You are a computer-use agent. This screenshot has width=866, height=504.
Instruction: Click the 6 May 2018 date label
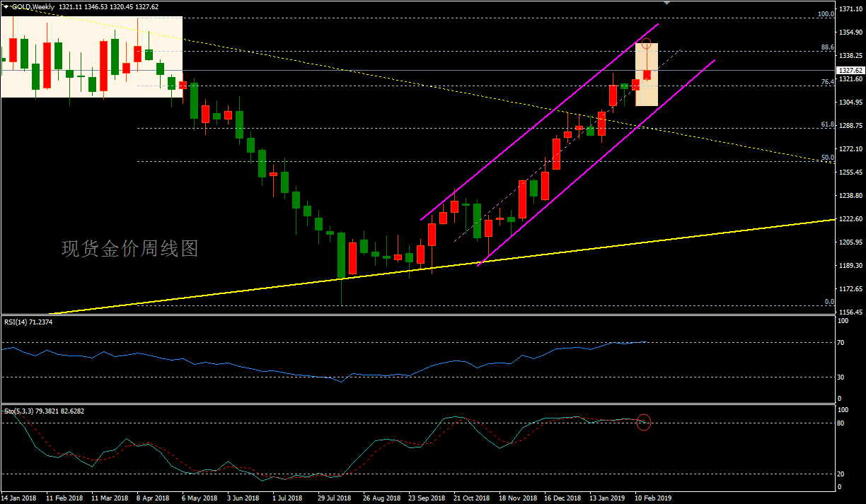(200, 498)
